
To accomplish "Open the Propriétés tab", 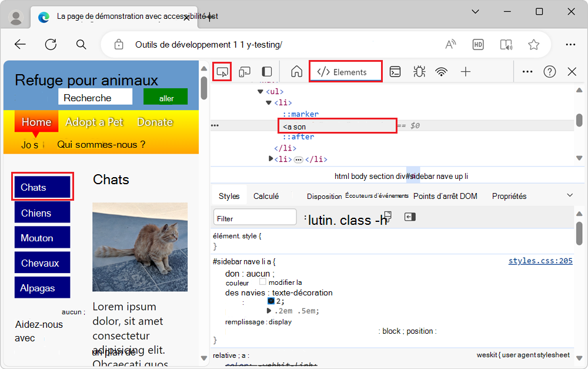I will tap(509, 196).
